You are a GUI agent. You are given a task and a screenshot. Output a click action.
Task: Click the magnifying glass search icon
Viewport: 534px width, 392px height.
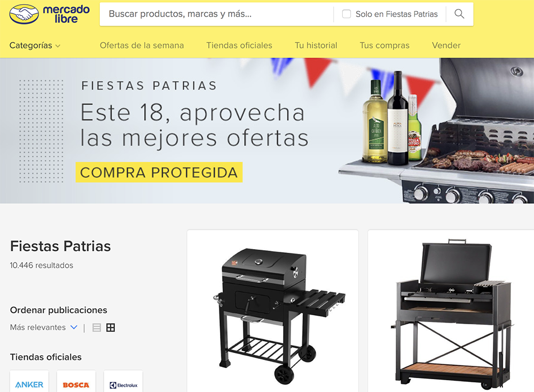point(459,14)
